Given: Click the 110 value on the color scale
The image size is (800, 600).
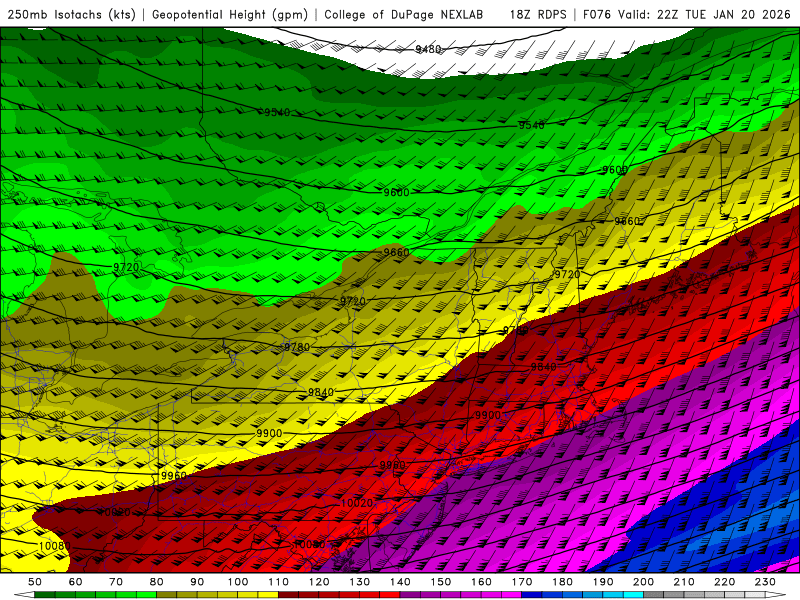Looking at the screenshot, I should tap(278, 582).
